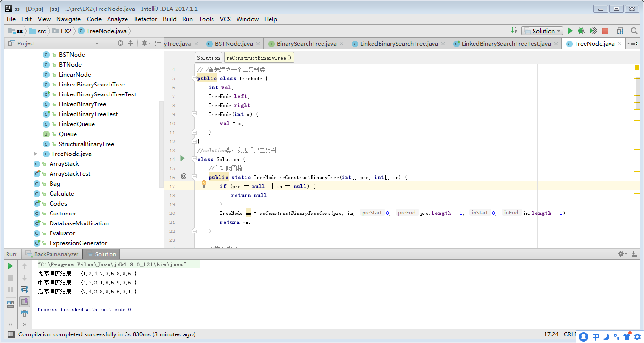The image size is (644, 343).
Task: Toggle scroll to end of console
Action: tap(25, 301)
